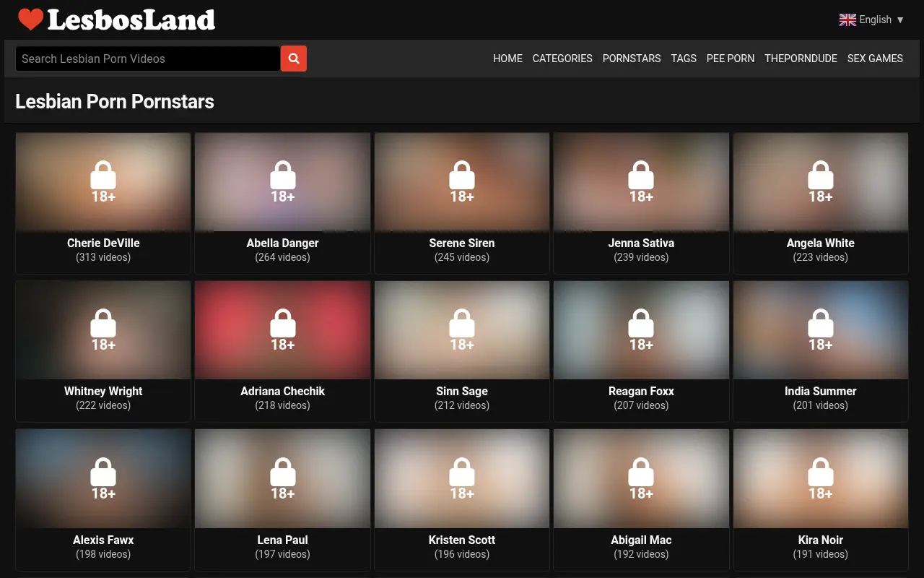The width and height of the screenshot is (924, 578).
Task: Click the lock icon above Kristen Scott
Action: (x=462, y=472)
